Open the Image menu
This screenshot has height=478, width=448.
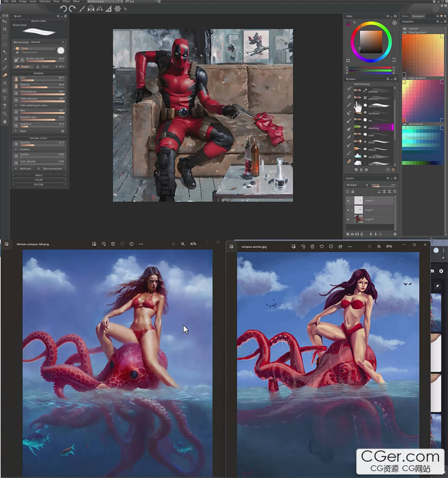(x=23, y=1)
